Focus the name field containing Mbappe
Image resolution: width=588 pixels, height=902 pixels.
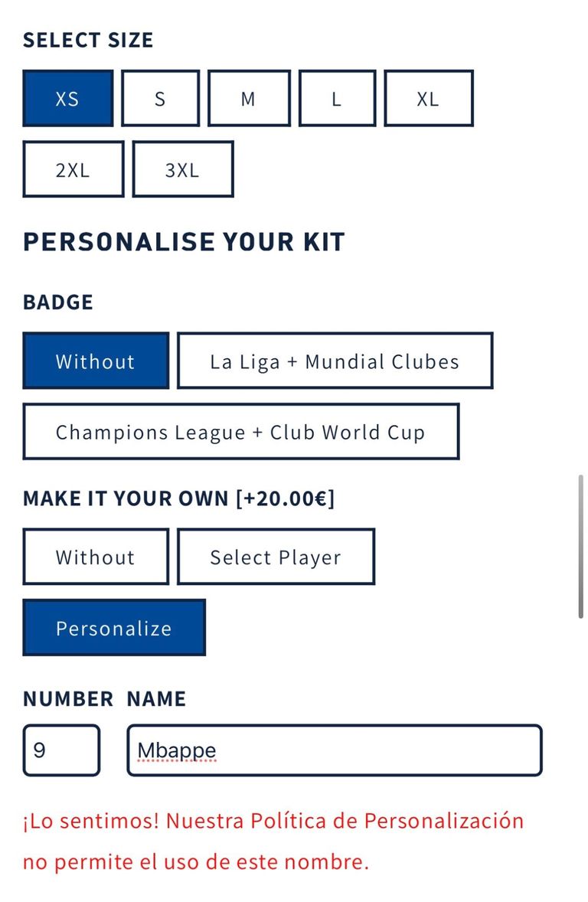coord(334,750)
